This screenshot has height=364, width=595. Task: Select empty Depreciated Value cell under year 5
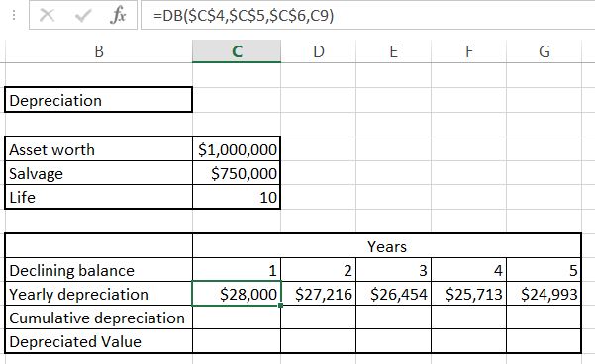point(544,341)
